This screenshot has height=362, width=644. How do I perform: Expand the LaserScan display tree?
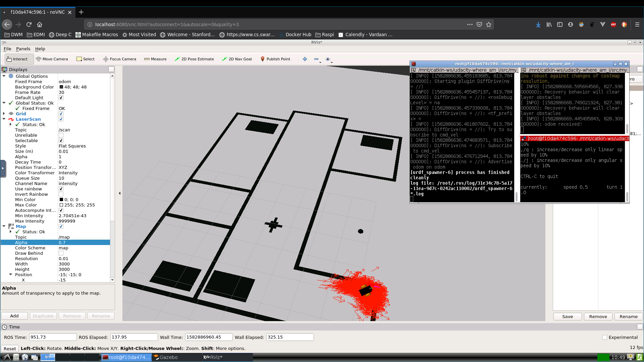tap(4, 119)
